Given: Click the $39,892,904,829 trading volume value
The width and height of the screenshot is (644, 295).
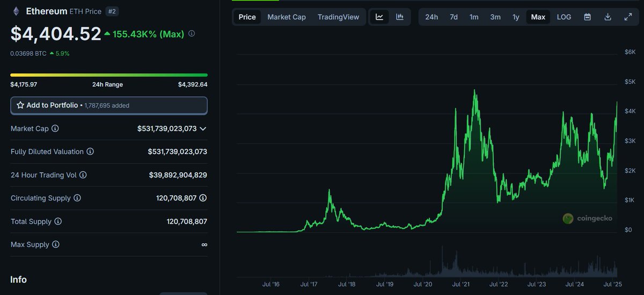Looking at the screenshot, I should click(178, 175).
